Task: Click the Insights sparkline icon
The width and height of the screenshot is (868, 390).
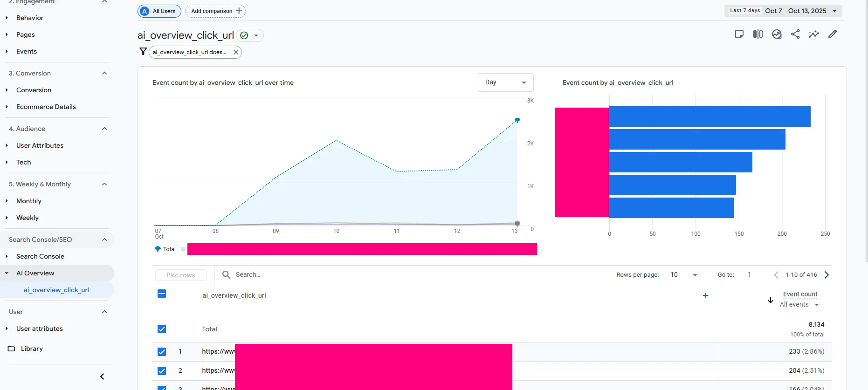Action: click(x=814, y=34)
